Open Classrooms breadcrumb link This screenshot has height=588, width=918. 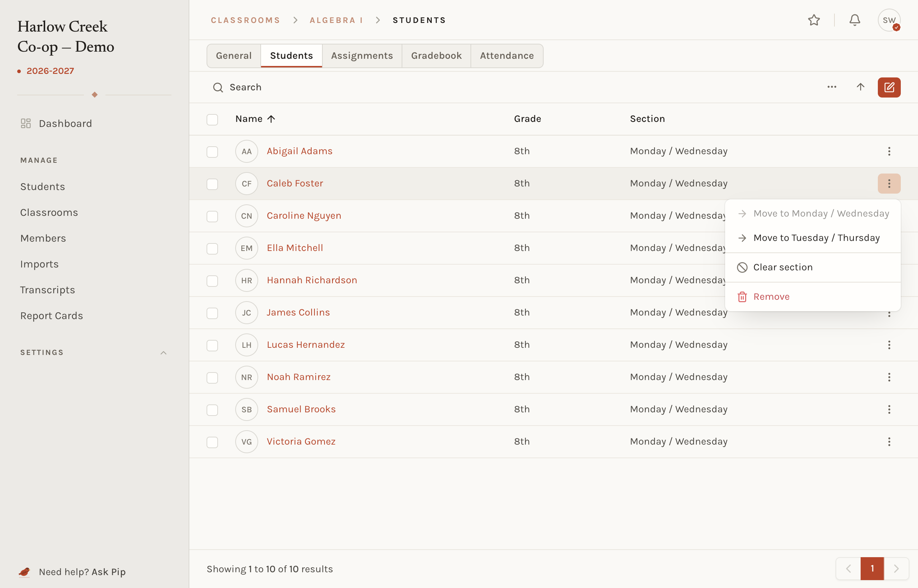click(246, 20)
